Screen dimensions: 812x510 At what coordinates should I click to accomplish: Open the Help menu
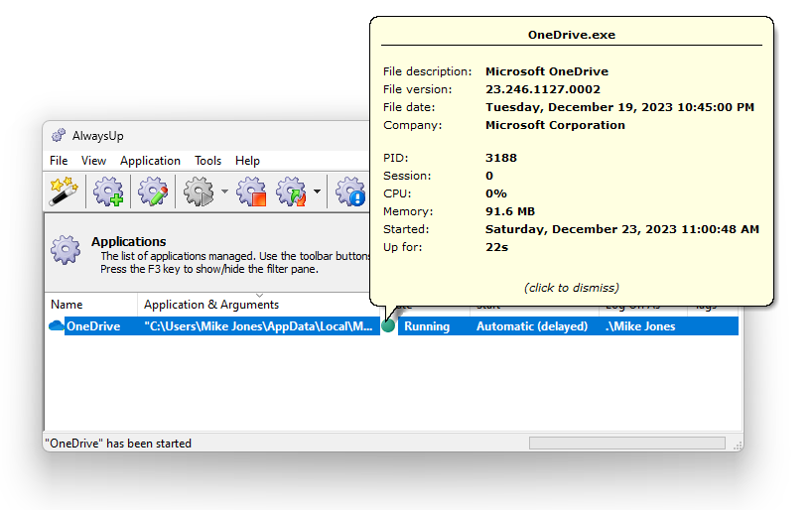[x=247, y=161]
